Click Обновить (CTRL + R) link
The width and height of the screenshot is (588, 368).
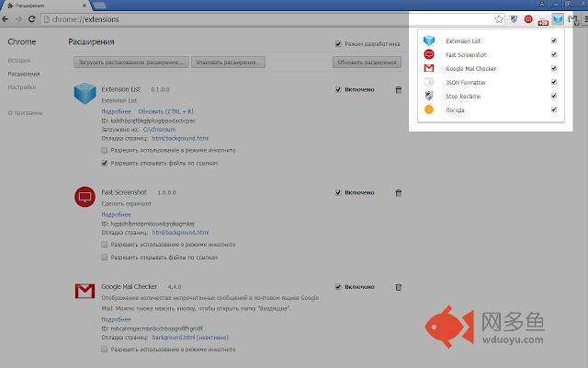coord(165,111)
